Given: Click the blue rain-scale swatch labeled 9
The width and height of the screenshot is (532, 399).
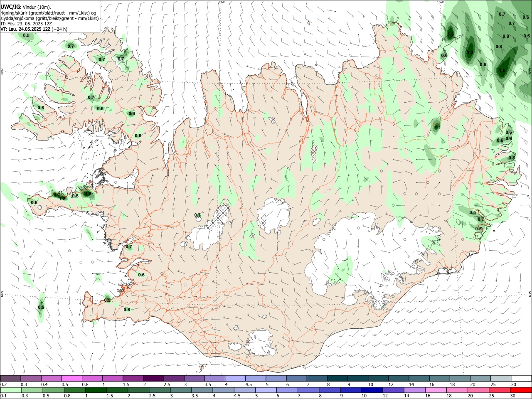Looking at the screenshot, I should [x=350, y=390].
